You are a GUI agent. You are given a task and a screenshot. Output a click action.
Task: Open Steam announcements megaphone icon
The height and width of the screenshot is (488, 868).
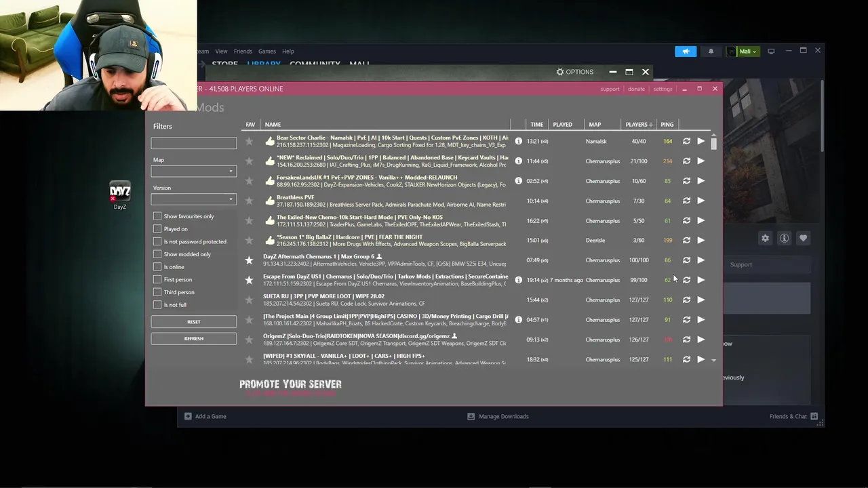(686, 52)
